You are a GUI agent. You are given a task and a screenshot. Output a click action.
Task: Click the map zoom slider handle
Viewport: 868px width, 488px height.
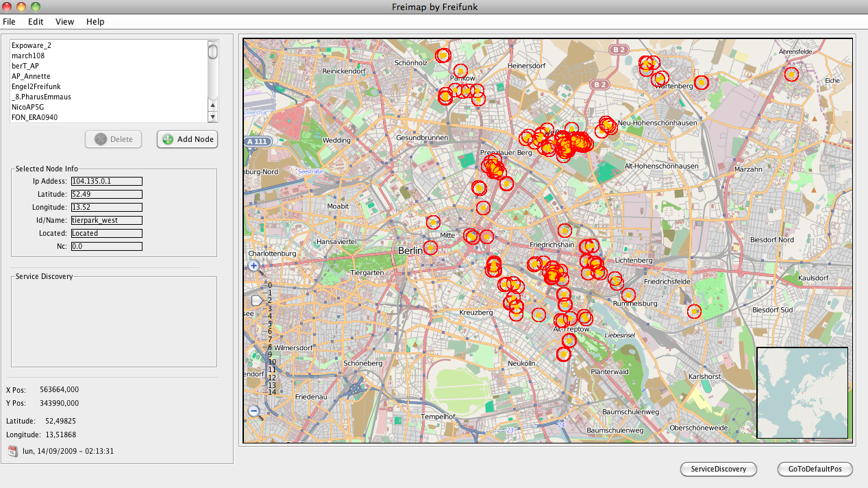pos(257,300)
